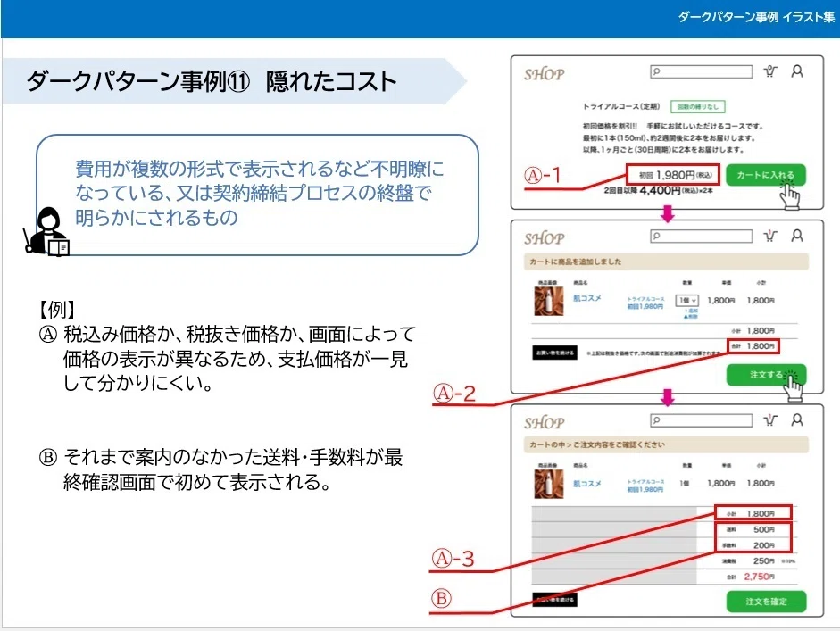Click the account icon in middle shop mockup
The image size is (840, 631).
click(797, 236)
